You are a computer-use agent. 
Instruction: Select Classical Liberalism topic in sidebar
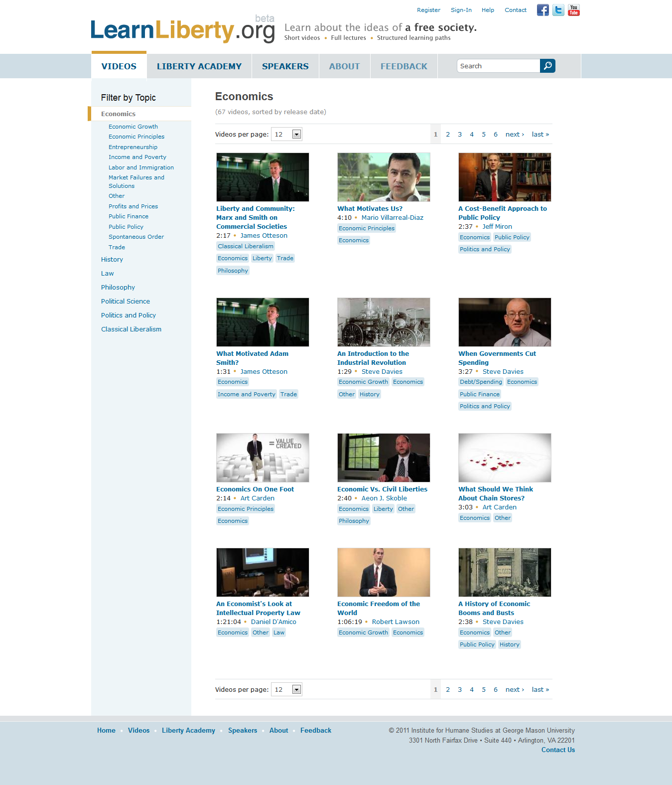[131, 329]
